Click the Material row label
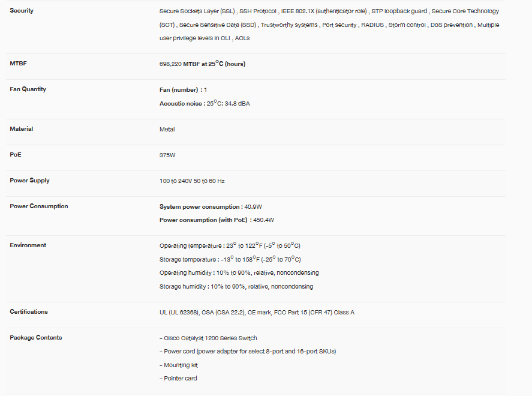This screenshot has height=396, width=532. click(x=21, y=129)
